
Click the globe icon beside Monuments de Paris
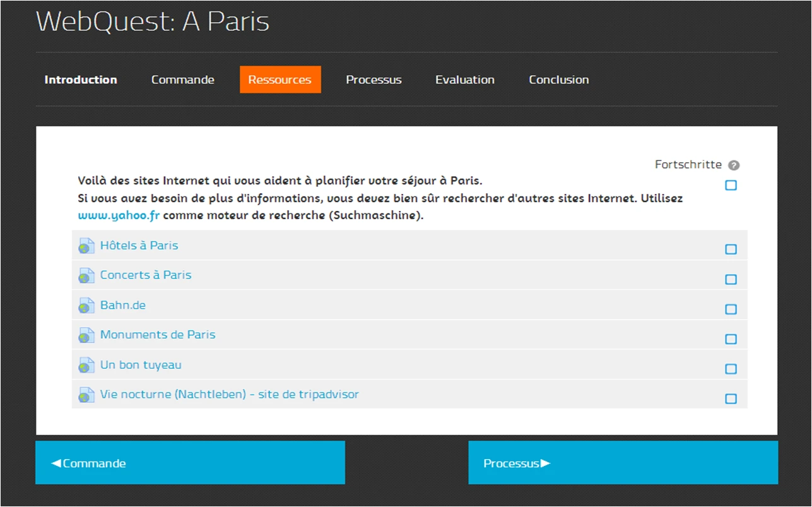click(86, 336)
